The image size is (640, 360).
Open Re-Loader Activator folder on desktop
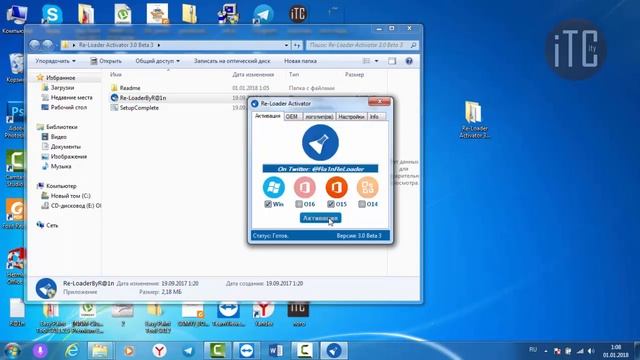473,120
